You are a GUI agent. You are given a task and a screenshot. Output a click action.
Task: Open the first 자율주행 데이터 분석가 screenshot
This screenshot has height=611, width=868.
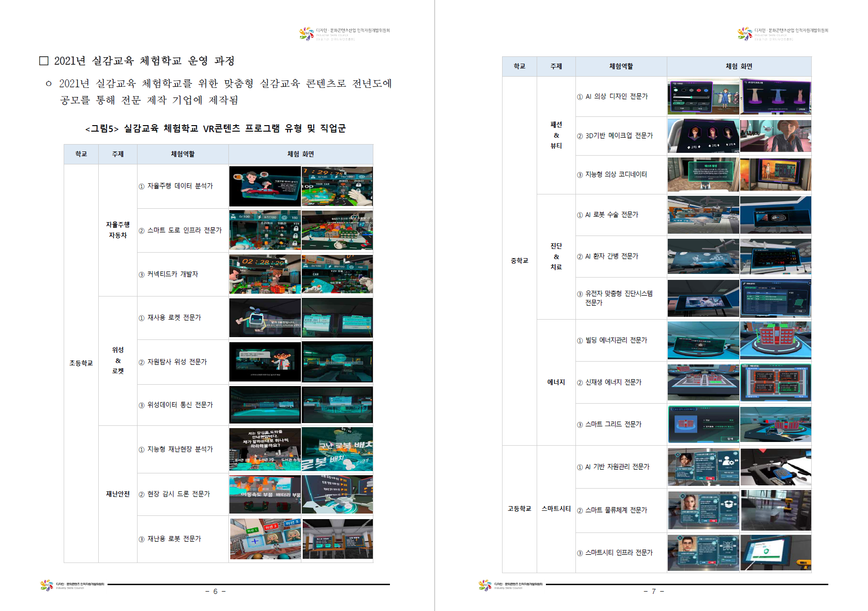[x=265, y=187]
